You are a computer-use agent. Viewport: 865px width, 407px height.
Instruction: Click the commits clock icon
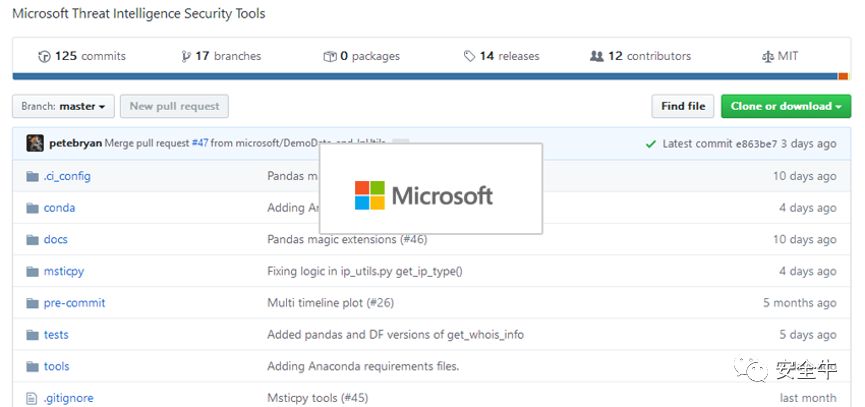pos(44,56)
